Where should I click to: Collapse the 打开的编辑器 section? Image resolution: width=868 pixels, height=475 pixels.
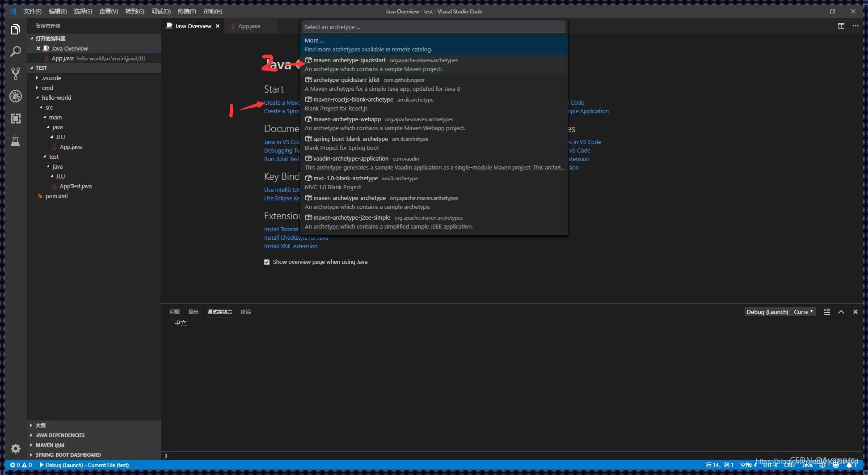point(94,38)
